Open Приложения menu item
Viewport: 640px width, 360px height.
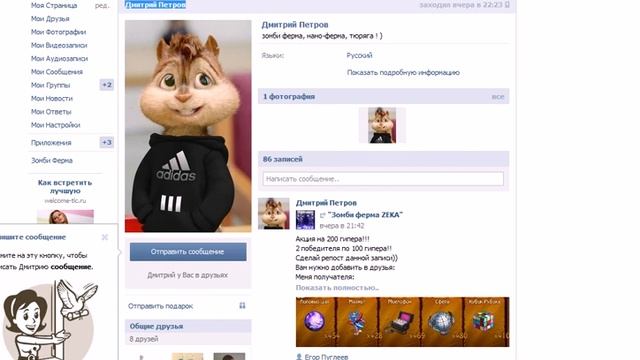tap(51, 142)
